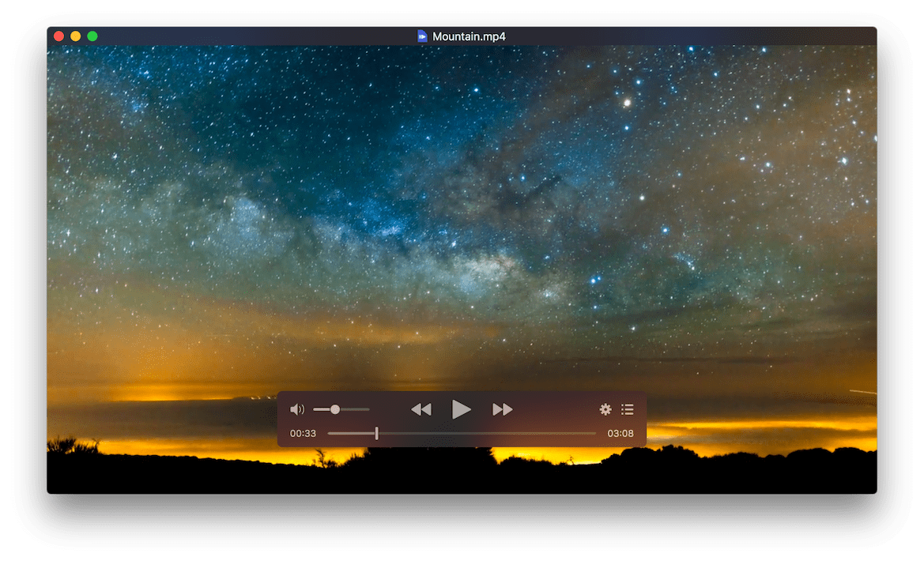
Task: Click the volume slider knob
Action: tap(334, 409)
